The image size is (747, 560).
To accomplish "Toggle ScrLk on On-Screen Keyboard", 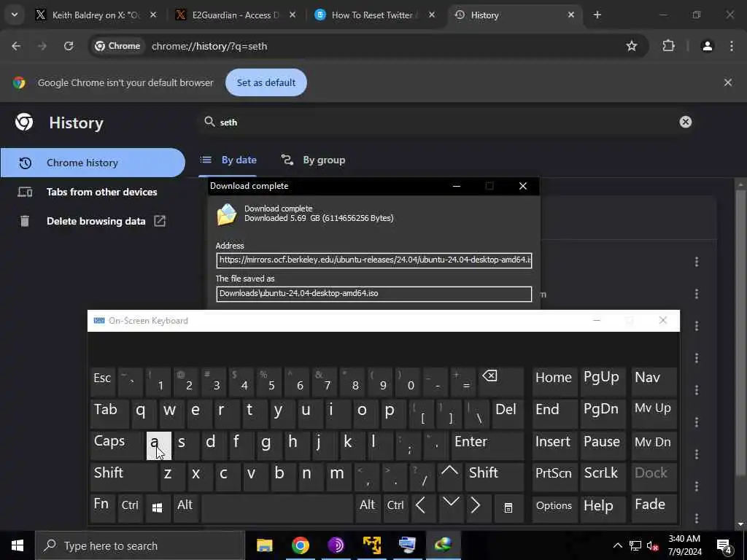I will pyautogui.click(x=603, y=476).
